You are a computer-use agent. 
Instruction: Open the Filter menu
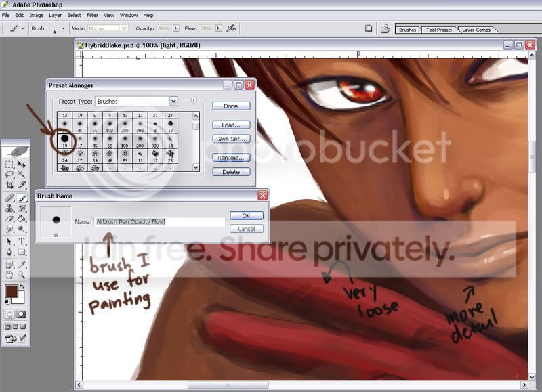(92, 15)
